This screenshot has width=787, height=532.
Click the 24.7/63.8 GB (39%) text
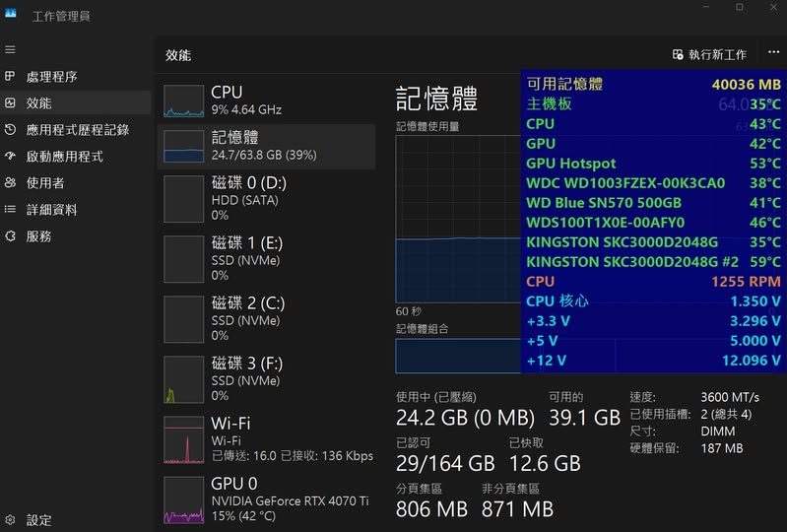264,155
